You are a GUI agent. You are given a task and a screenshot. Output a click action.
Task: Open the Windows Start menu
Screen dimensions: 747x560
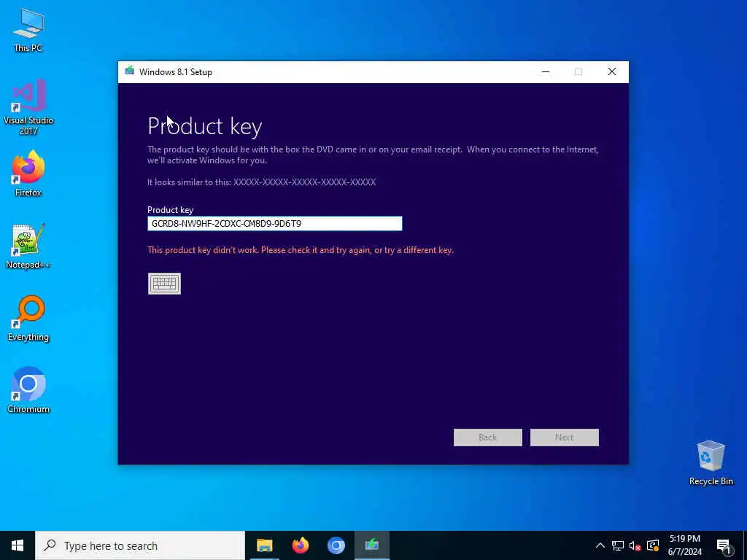pos(18,545)
